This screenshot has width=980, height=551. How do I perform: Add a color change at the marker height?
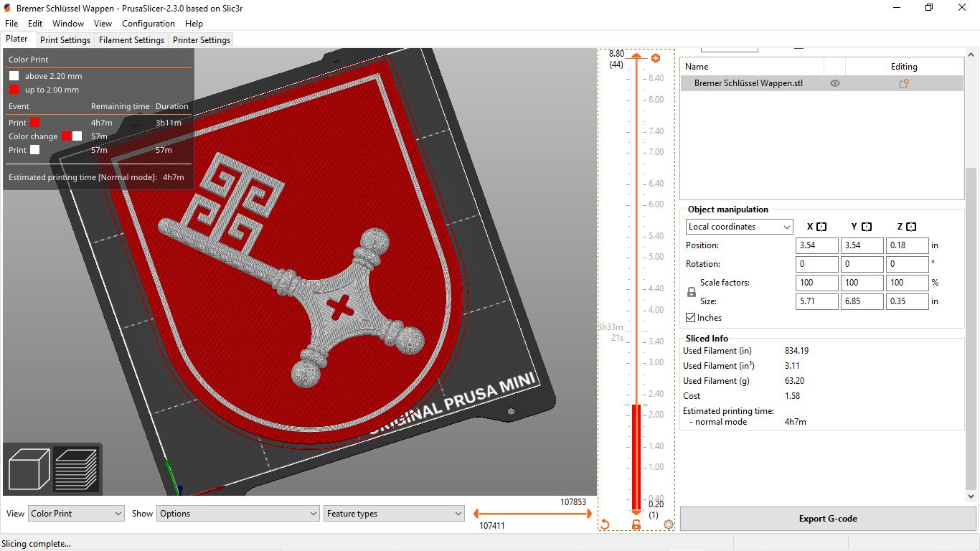coord(655,58)
